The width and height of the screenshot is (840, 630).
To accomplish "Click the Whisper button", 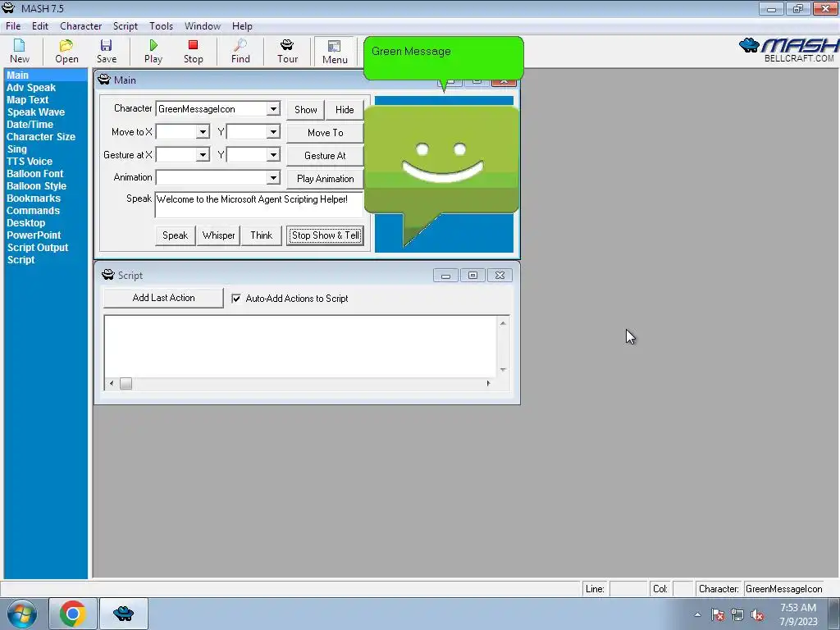I will (x=218, y=235).
